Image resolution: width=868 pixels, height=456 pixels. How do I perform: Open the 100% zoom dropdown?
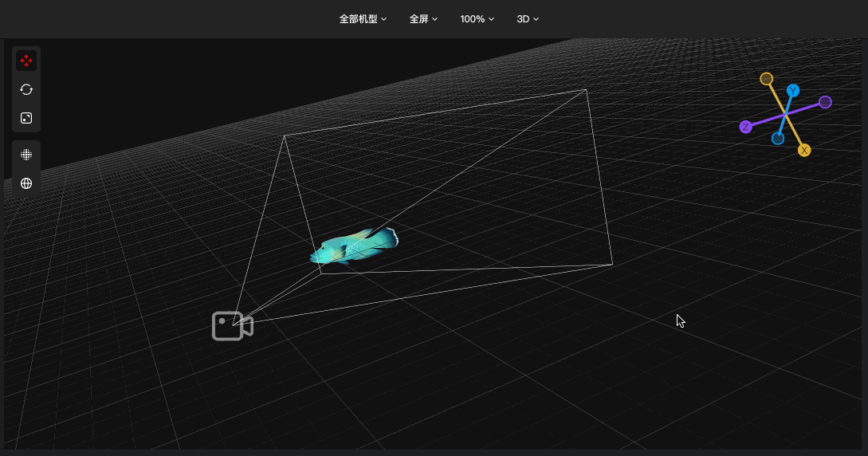coord(477,19)
